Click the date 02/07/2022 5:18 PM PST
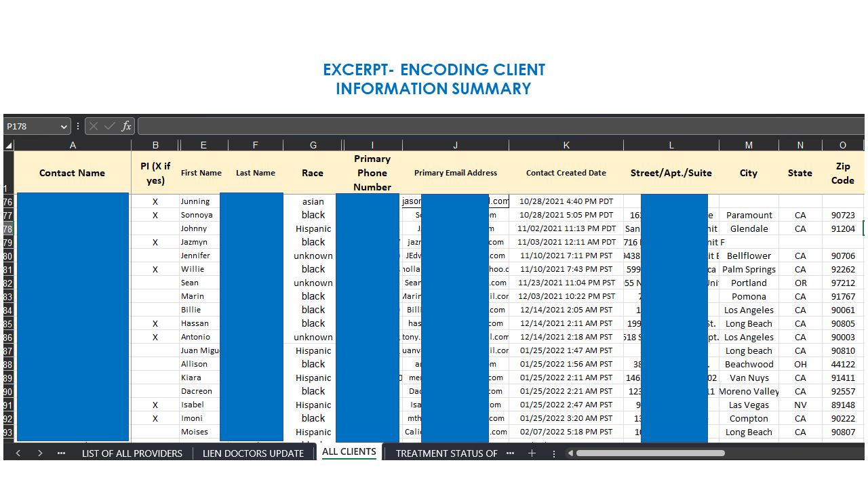The image size is (868, 488). pyautogui.click(x=566, y=432)
